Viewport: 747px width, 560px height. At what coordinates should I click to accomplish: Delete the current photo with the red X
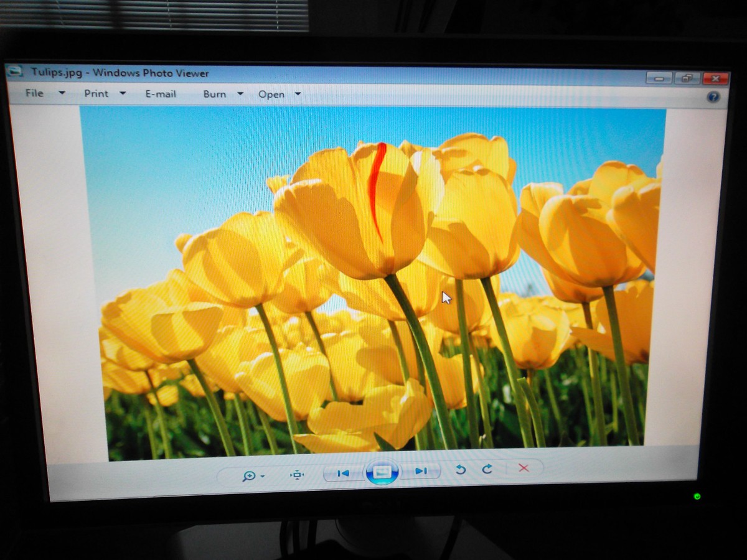[524, 468]
